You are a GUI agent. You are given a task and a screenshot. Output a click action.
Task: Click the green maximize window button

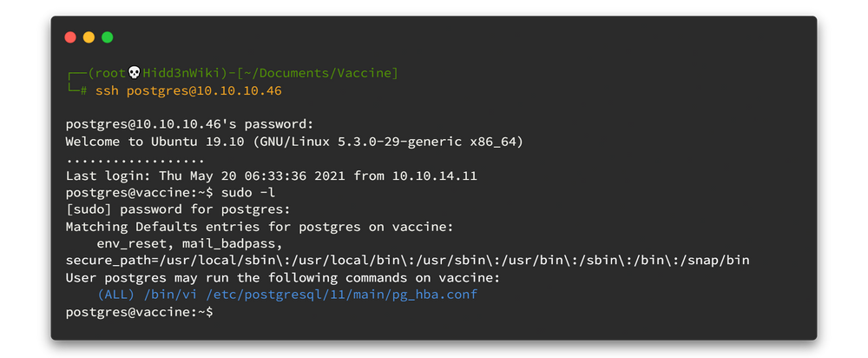tap(108, 37)
